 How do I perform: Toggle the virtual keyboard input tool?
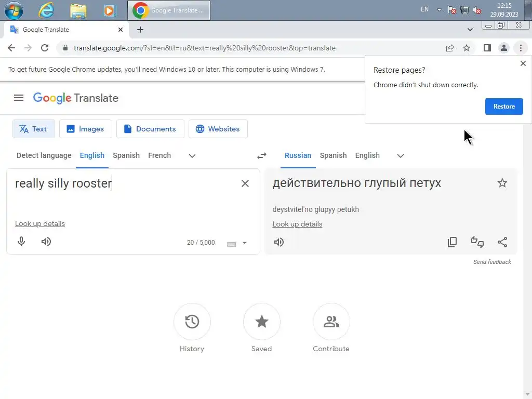click(231, 243)
